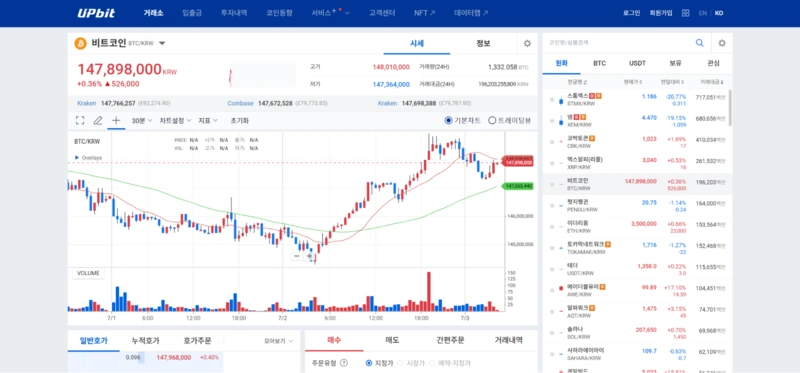Screen dimensions: 800x373
Task: Expand the Overlays triangle in chart
Action: pos(77,158)
